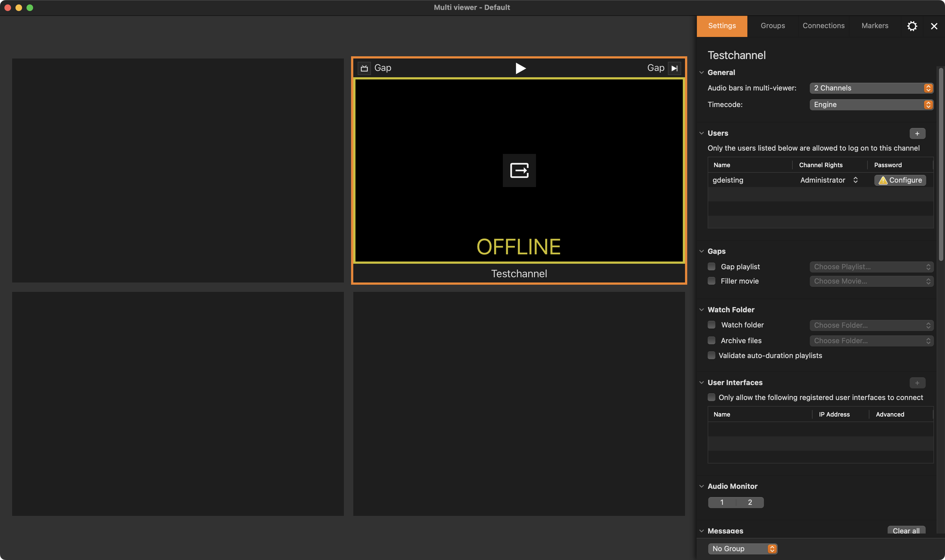
Task: Collapse the Watch Folder section
Action: [702, 310]
